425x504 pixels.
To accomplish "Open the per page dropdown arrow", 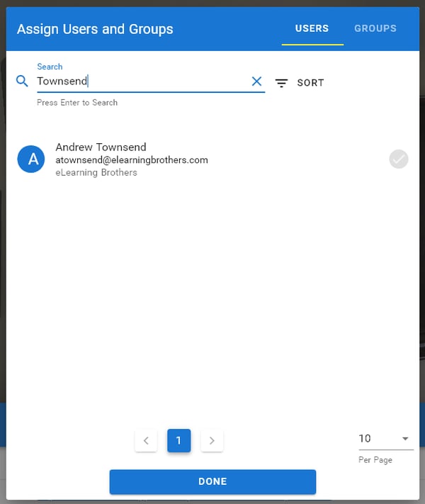I will click(405, 439).
